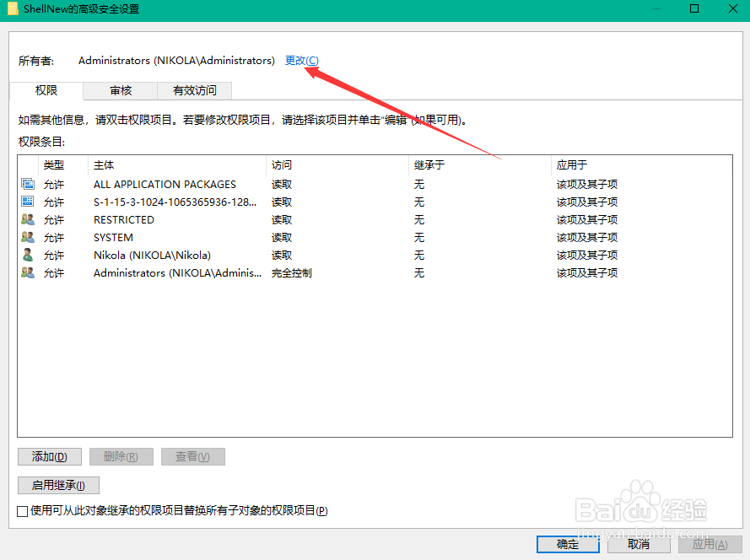
Task: Click the Administrators entry group icon
Action: coord(28,272)
